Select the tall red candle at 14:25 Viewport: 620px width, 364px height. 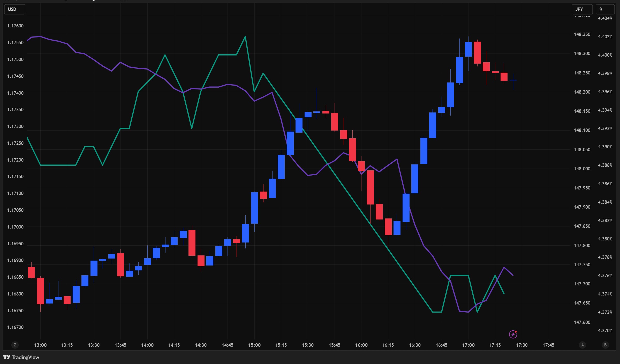pos(192,242)
